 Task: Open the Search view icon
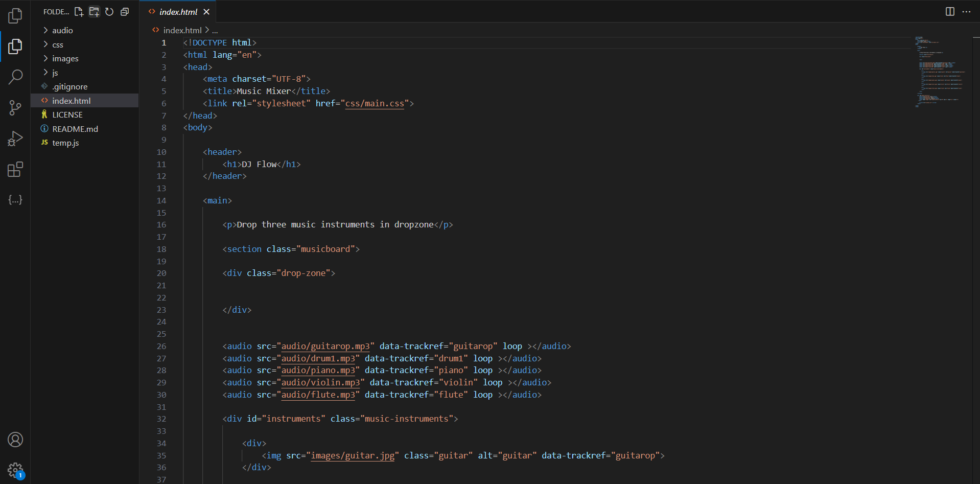coord(15,77)
